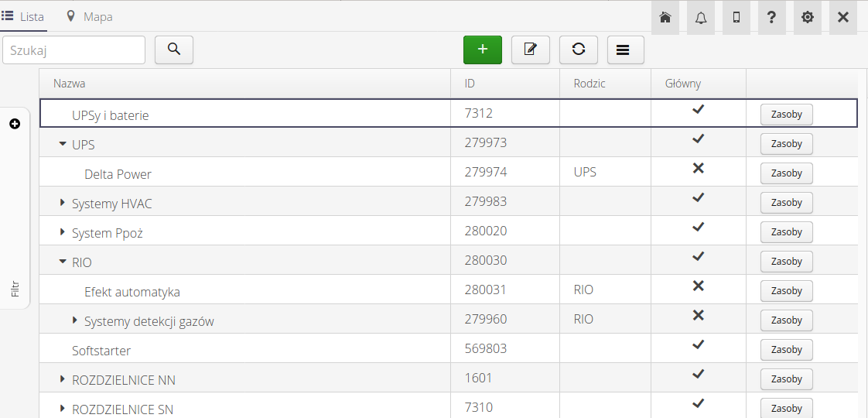Click into the Szukaj search field

click(x=74, y=50)
